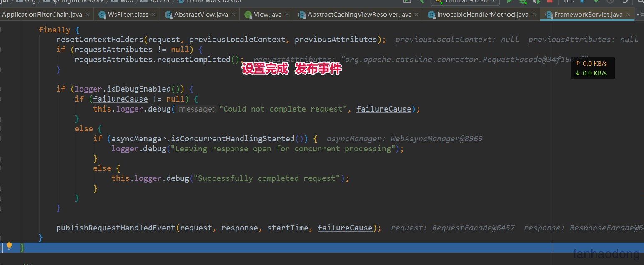
Task: Click the Git update project blue arrow
Action: point(583,1)
